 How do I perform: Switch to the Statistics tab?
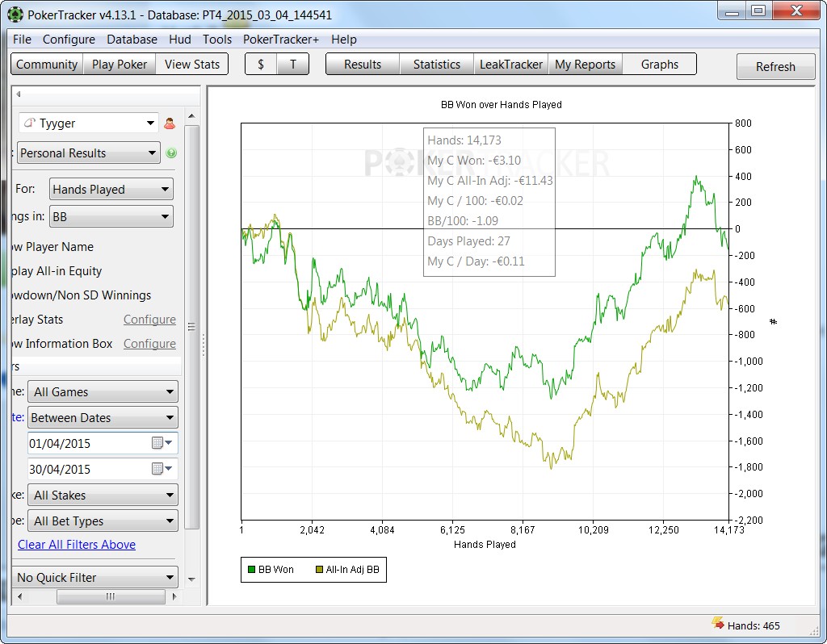click(437, 65)
